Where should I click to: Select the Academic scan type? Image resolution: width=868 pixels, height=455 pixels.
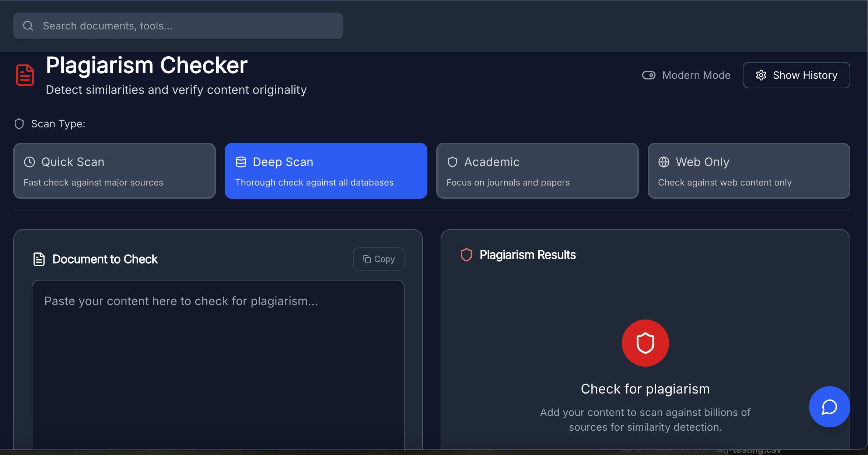(538, 171)
